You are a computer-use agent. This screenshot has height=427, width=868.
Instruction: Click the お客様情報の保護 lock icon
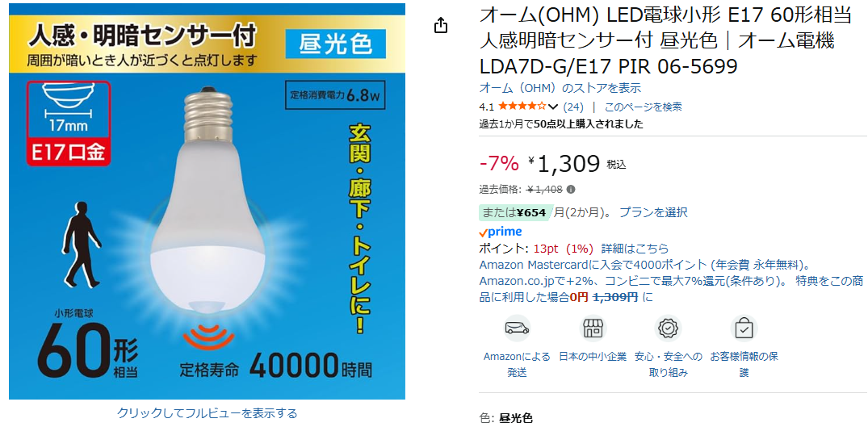click(x=744, y=329)
